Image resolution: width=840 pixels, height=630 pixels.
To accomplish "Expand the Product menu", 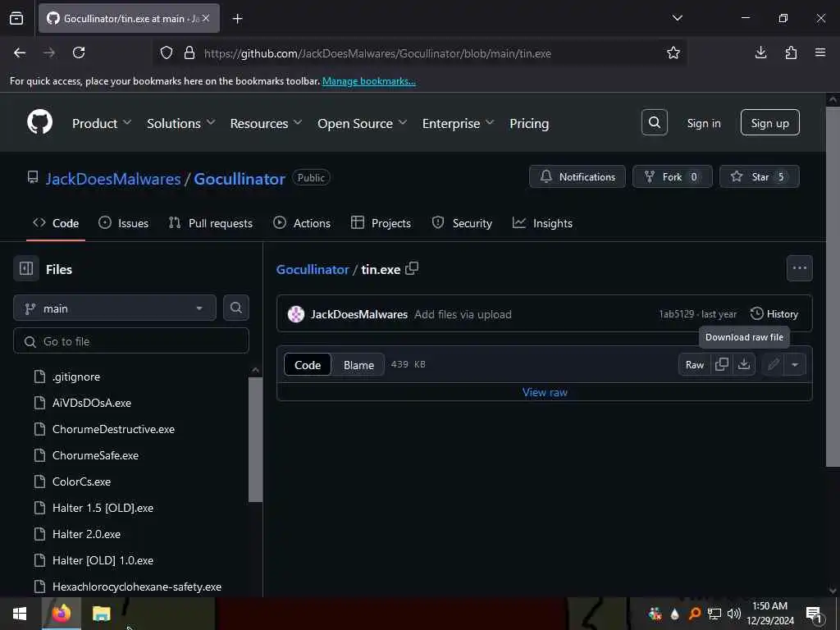I will tap(101, 123).
